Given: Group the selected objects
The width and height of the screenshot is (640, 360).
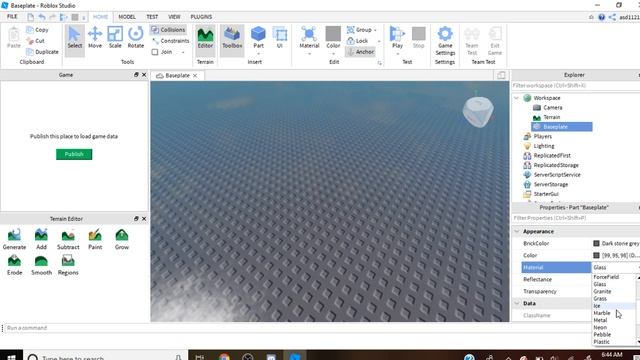Looking at the screenshot, I should point(359,30).
